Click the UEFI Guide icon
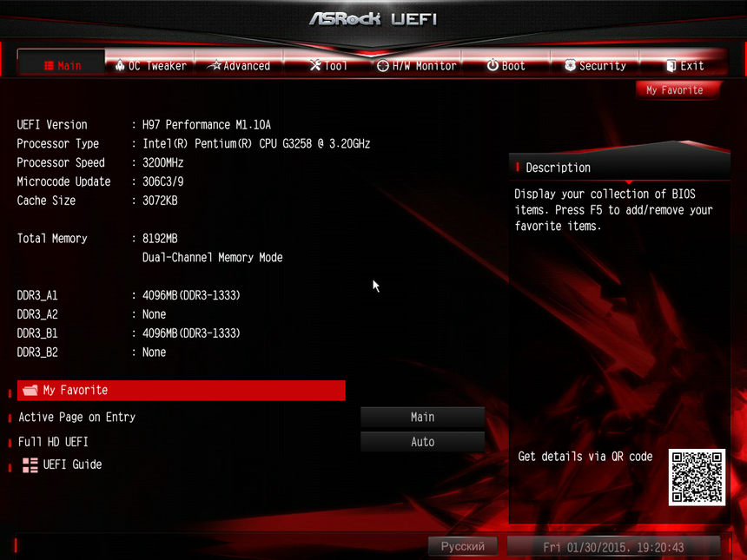The height and width of the screenshot is (560, 747). [x=29, y=464]
